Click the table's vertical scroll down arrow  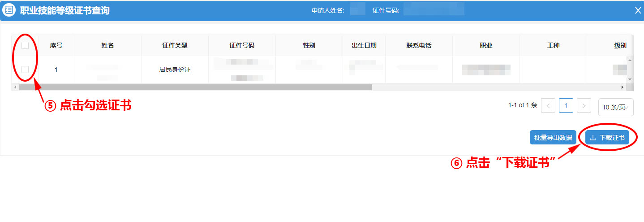click(x=630, y=79)
